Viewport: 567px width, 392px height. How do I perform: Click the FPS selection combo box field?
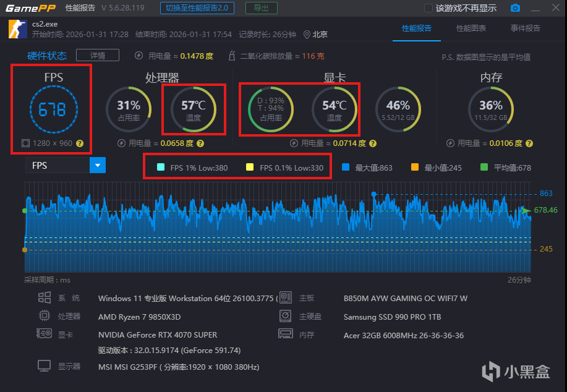66,165
